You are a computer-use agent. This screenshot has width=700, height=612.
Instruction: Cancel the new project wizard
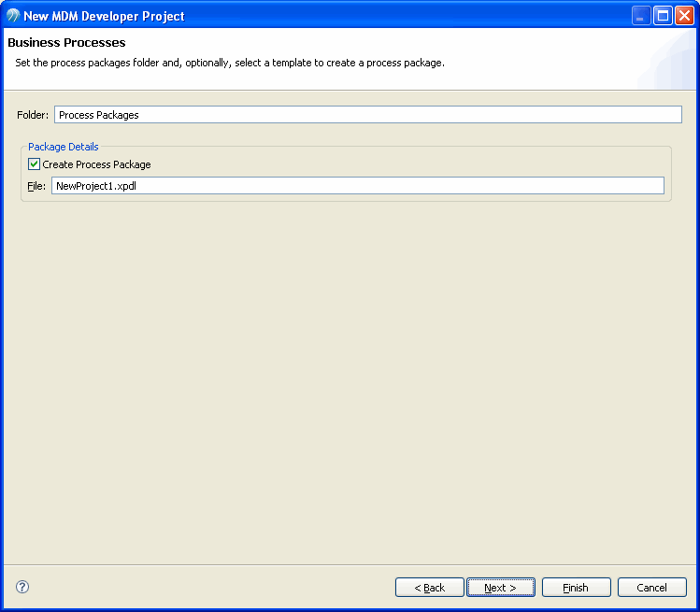(651, 588)
